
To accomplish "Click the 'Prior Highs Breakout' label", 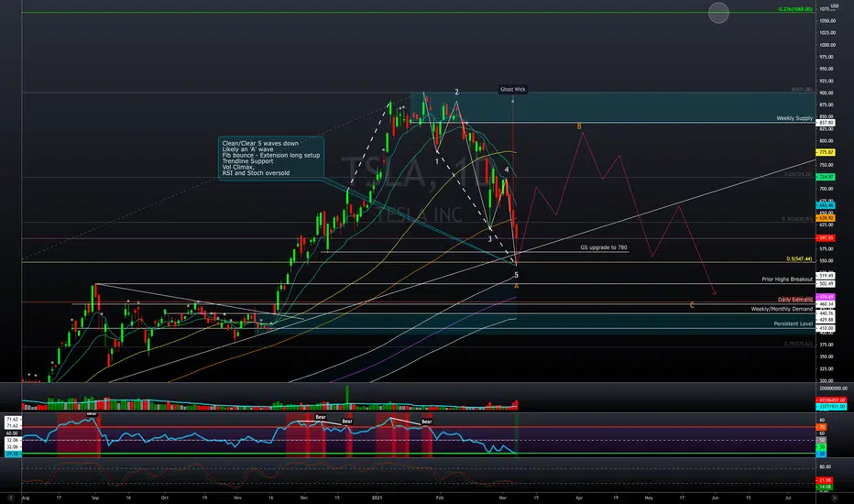I will pyautogui.click(x=787, y=279).
